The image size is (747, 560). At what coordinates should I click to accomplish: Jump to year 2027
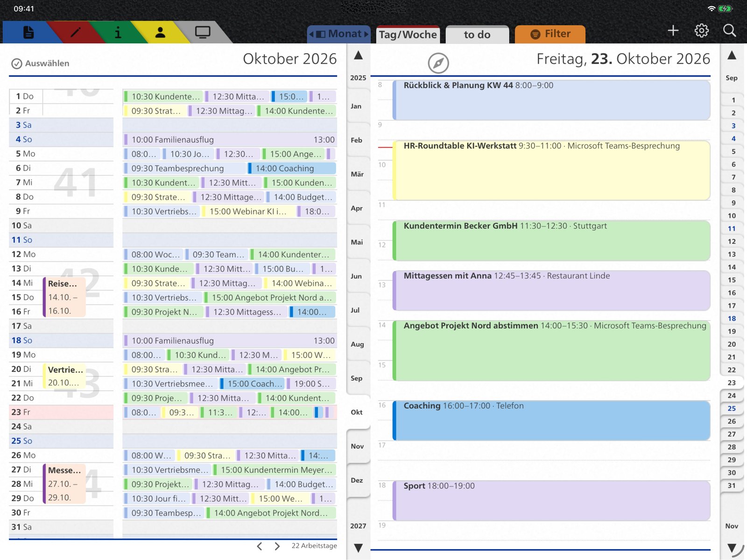click(358, 526)
